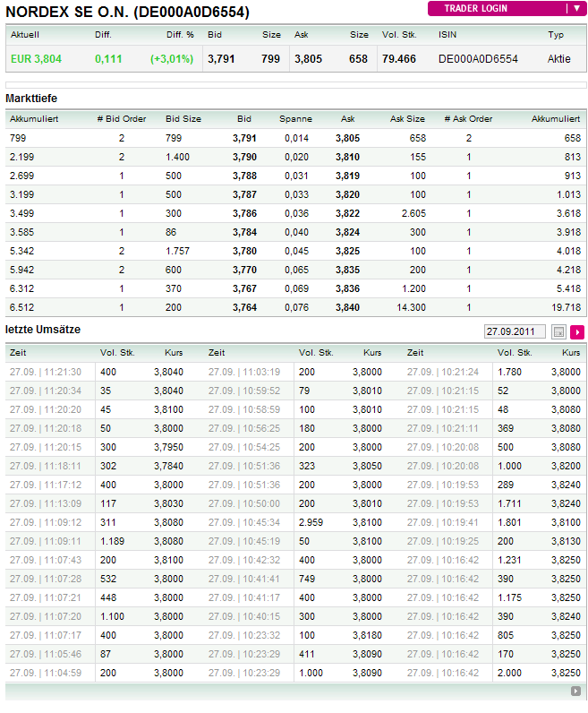The height and width of the screenshot is (713, 588).
Task: Click the spread value 0,076
Action: pyautogui.click(x=296, y=307)
